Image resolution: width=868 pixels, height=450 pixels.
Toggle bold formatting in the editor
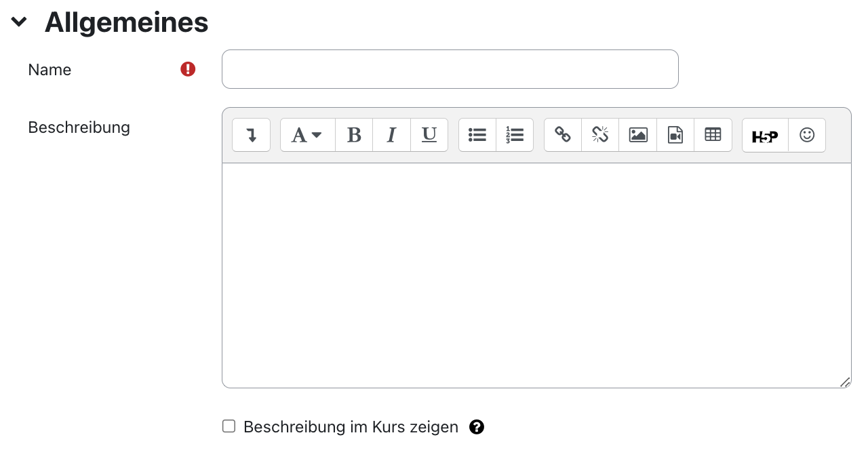coord(354,135)
